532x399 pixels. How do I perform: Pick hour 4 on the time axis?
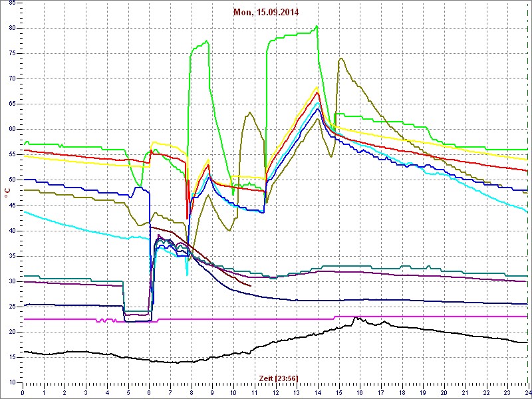click(x=107, y=392)
